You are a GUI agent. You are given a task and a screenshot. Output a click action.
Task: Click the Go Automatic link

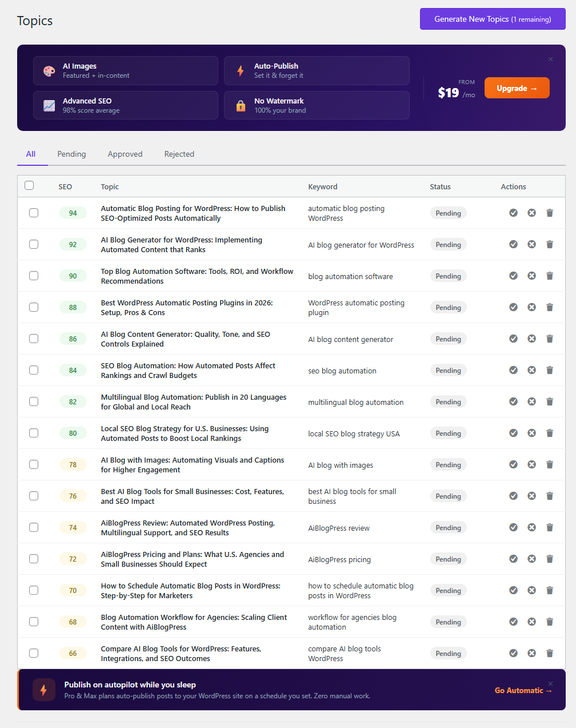coord(522,690)
